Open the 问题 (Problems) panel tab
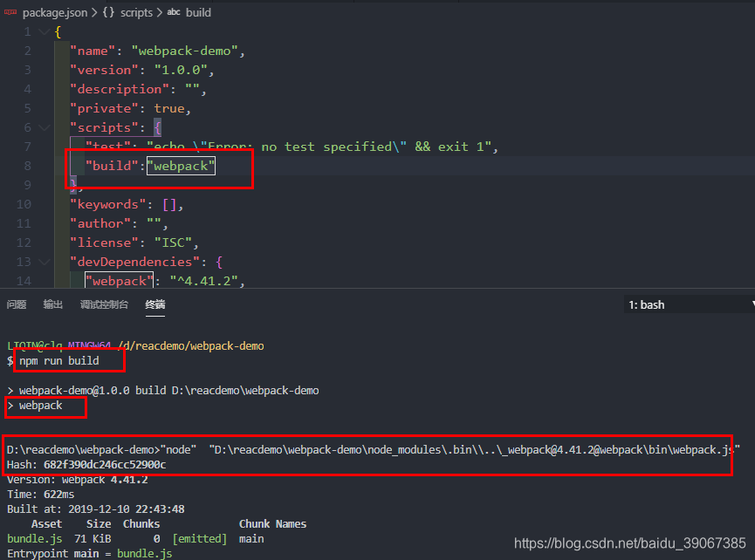 pyautogui.click(x=17, y=304)
